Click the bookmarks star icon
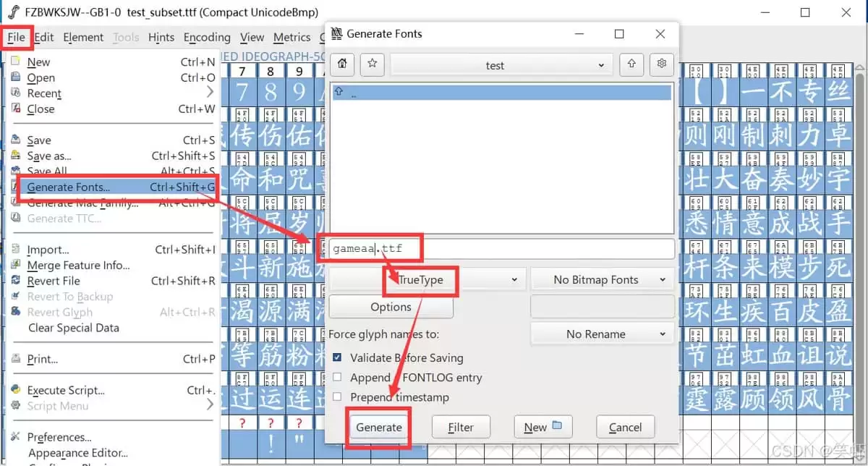This screenshot has height=466, width=868. pyautogui.click(x=372, y=64)
